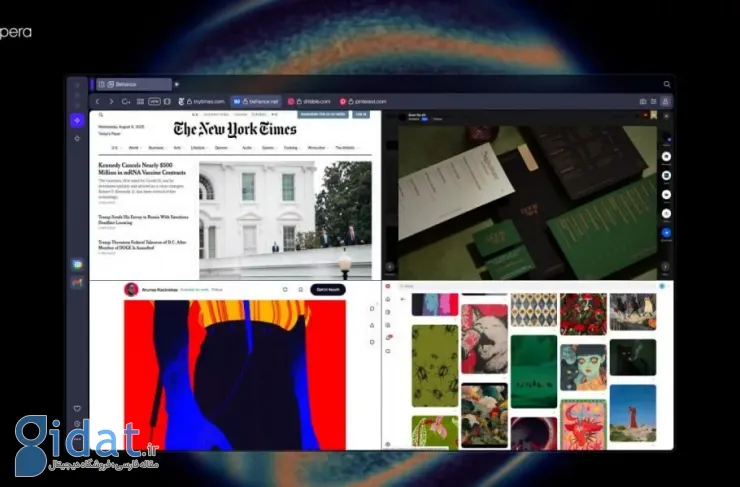Open the Aria AI sidebar icon
The image size is (740, 487).
(x=77, y=120)
